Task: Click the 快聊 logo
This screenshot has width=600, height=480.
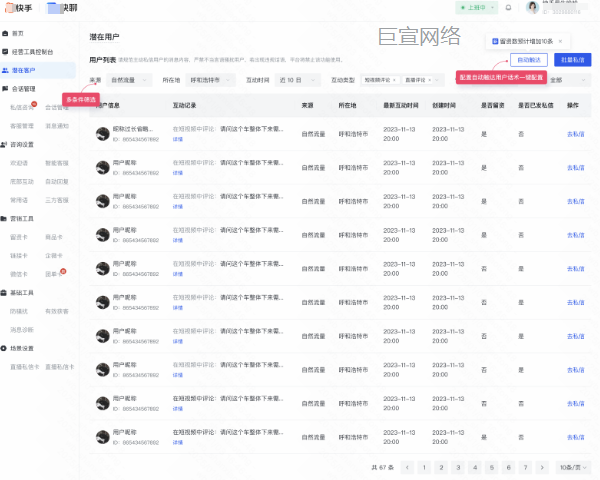Action: point(62,8)
